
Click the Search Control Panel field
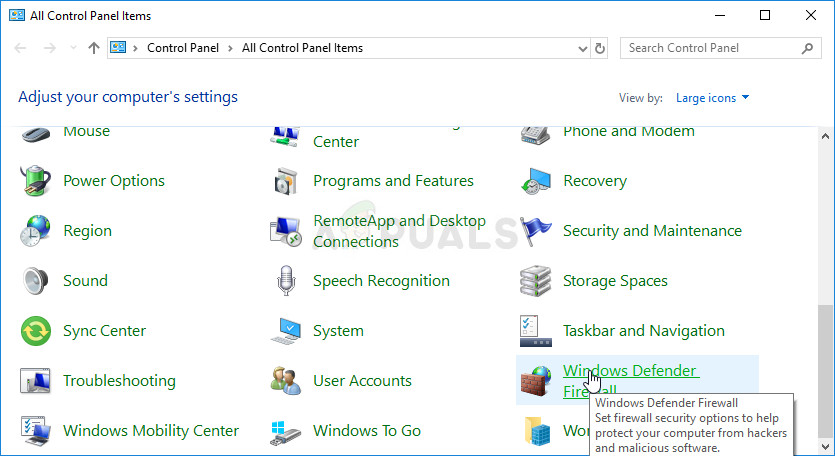[712, 48]
